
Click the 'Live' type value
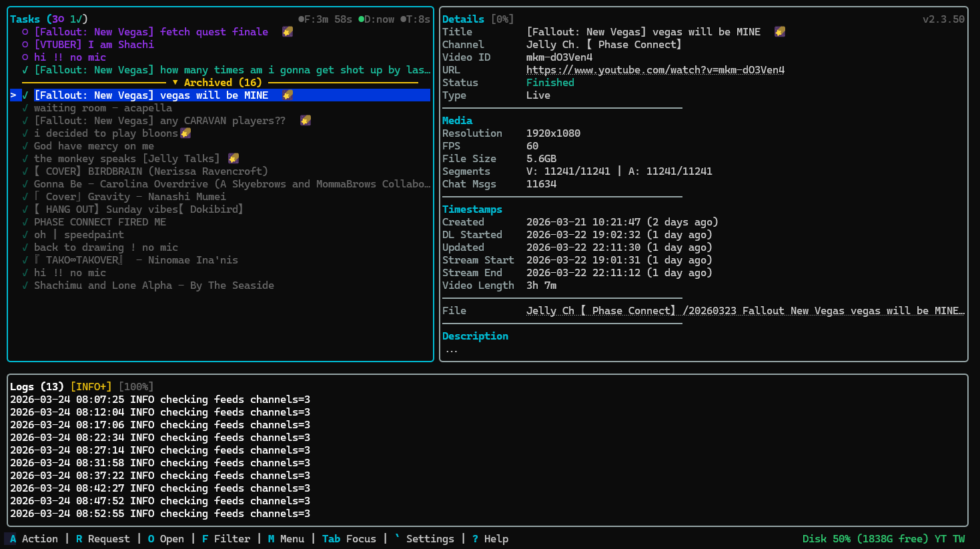pyautogui.click(x=538, y=95)
